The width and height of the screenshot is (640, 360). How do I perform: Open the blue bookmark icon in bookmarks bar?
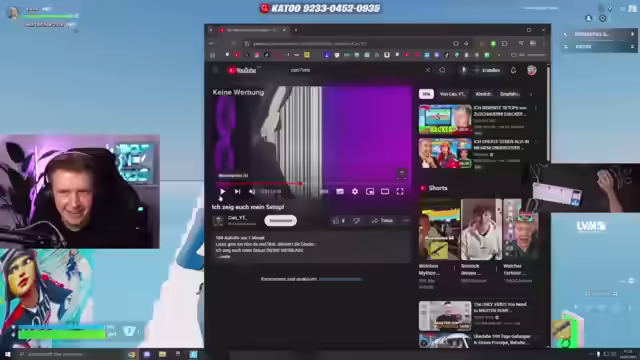point(327,55)
